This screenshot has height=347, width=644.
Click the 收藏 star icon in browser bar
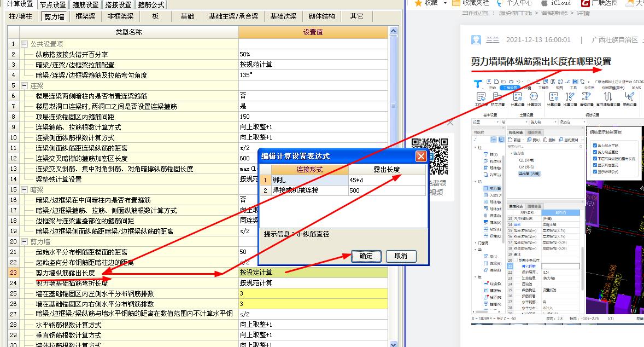click(x=418, y=3)
